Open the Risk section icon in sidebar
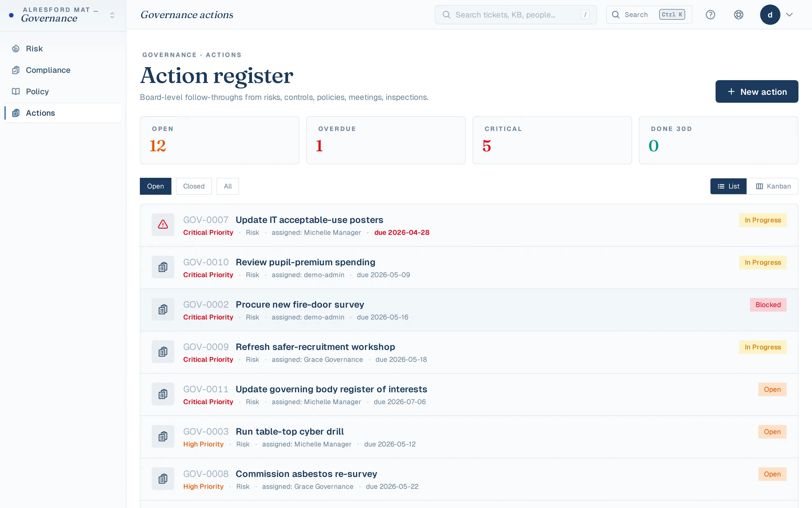The image size is (812, 508). [16, 49]
